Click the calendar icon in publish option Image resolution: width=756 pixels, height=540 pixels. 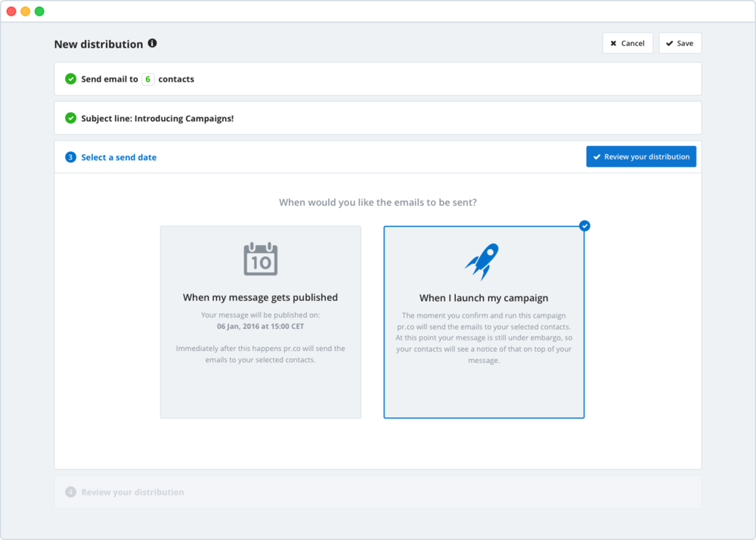(x=261, y=259)
